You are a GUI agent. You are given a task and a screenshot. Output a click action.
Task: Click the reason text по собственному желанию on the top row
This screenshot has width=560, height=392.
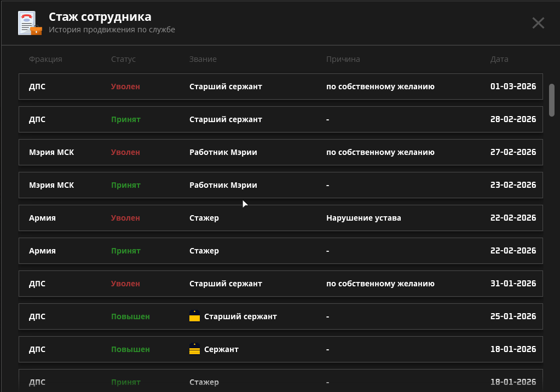tap(380, 87)
